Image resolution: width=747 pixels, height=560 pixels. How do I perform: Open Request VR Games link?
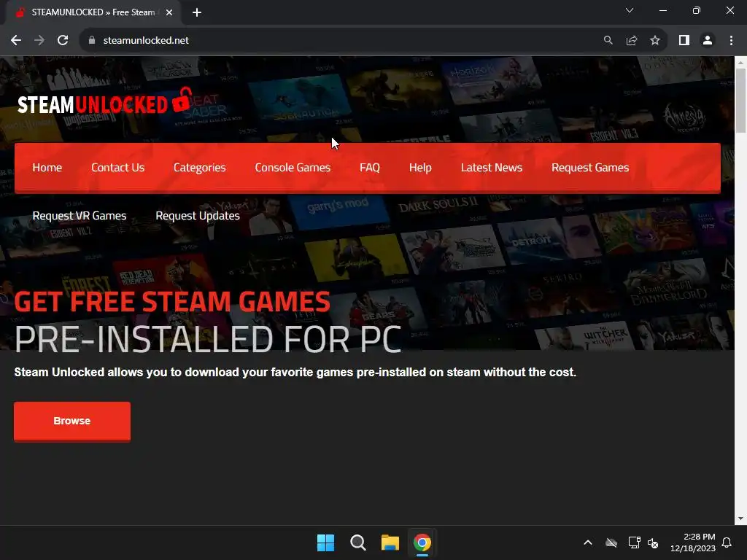[80, 216]
